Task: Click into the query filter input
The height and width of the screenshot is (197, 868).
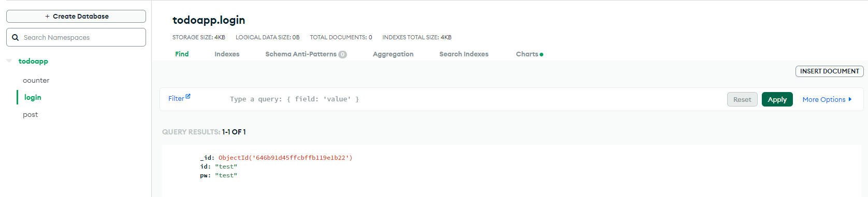Action: [x=474, y=99]
